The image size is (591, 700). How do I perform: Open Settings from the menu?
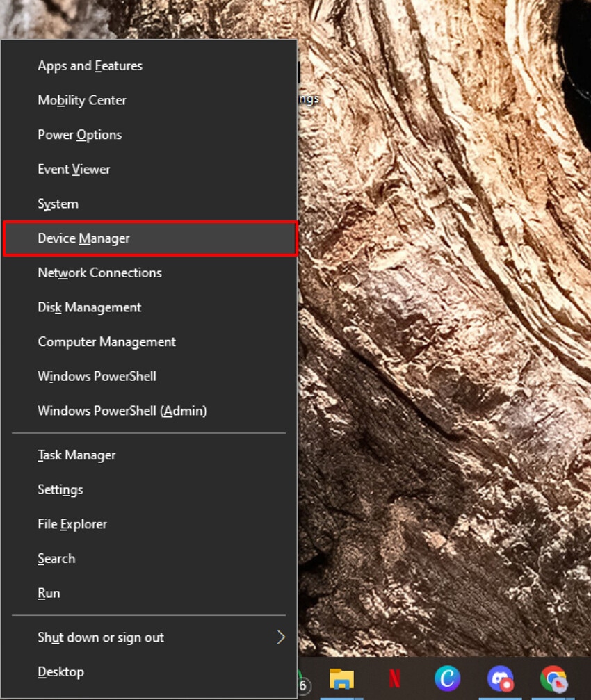tap(60, 489)
